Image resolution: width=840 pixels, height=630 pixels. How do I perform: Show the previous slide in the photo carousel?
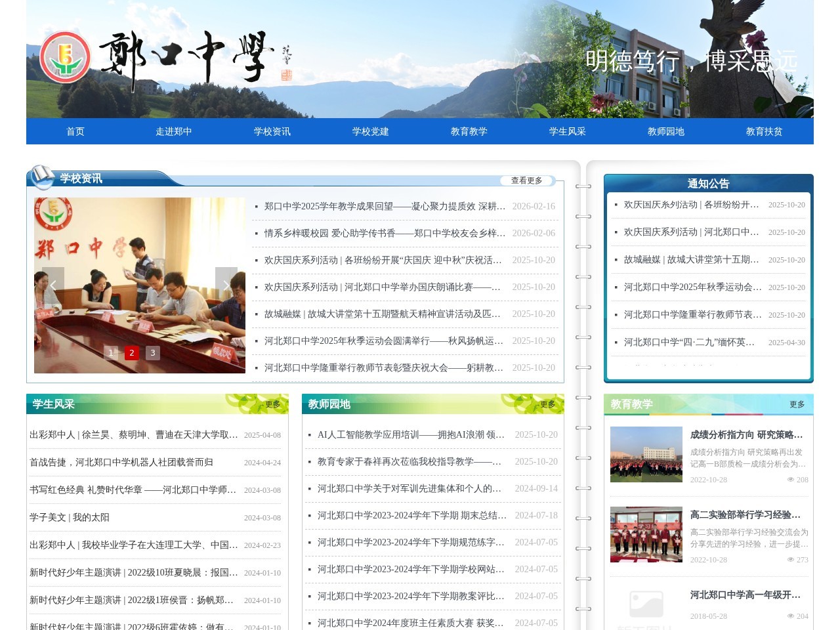[52, 285]
